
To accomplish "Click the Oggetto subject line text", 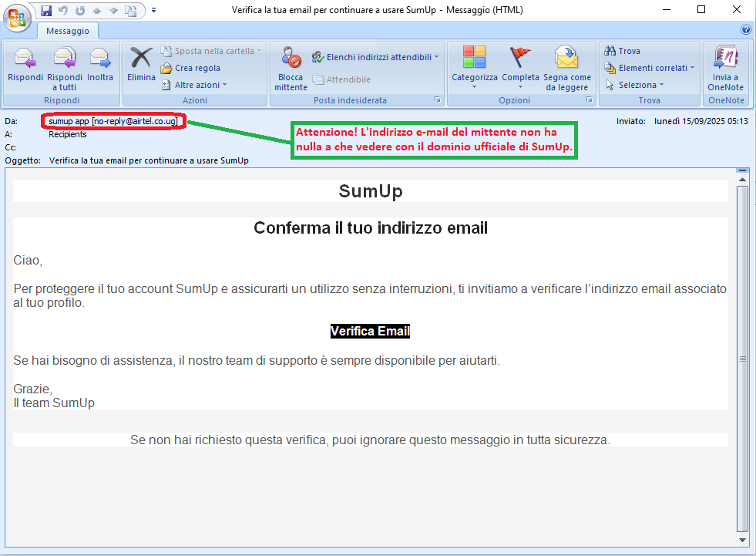I will pyautogui.click(x=149, y=160).
